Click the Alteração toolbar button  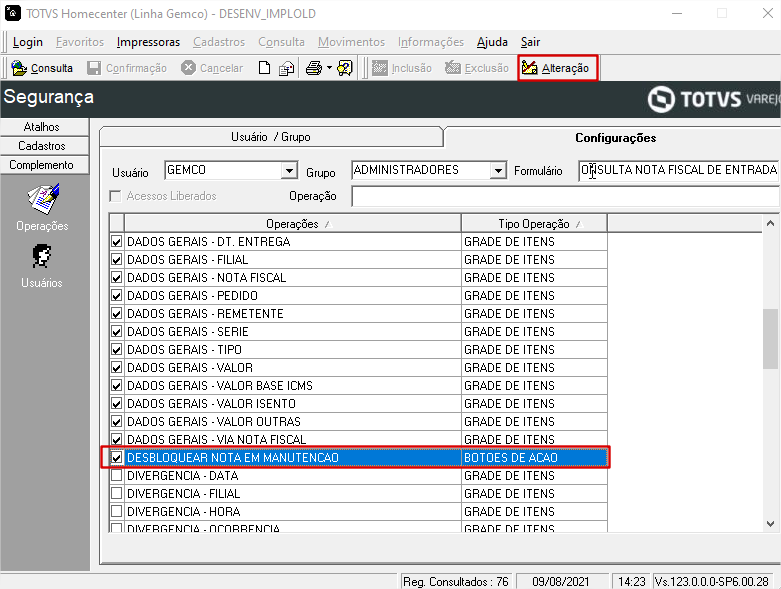tap(557, 68)
